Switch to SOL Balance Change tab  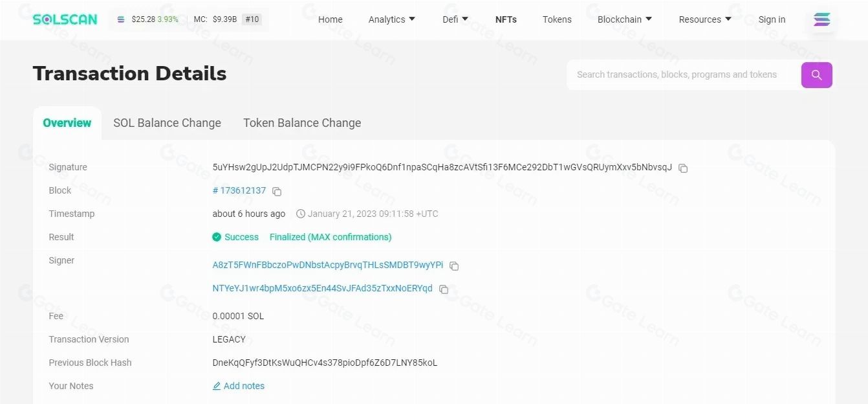167,123
